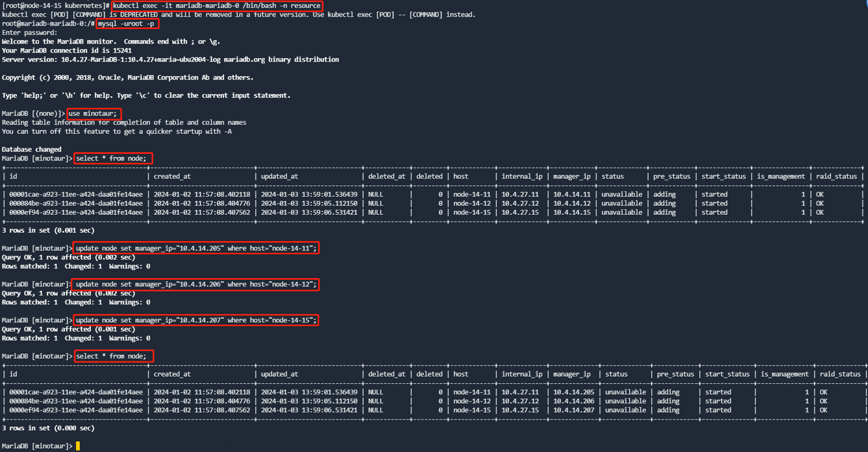Click manager_ip cell '10.4.14.15'
Image resolution: width=868 pixels, height=452 pixels.
(572, 212)
